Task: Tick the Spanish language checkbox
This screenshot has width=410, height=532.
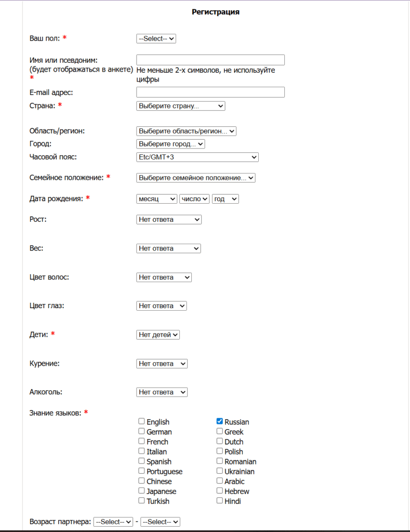Action: [141, 461]
